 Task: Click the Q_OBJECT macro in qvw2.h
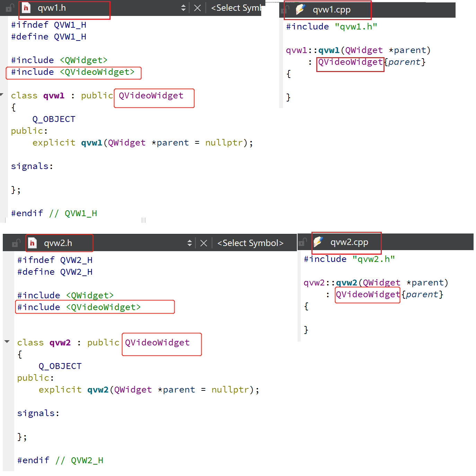60,366
